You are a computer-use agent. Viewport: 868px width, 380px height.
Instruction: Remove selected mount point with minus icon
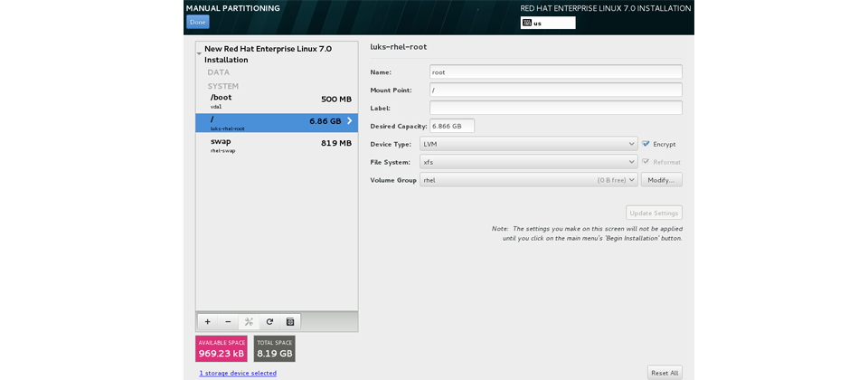(228, 322)
